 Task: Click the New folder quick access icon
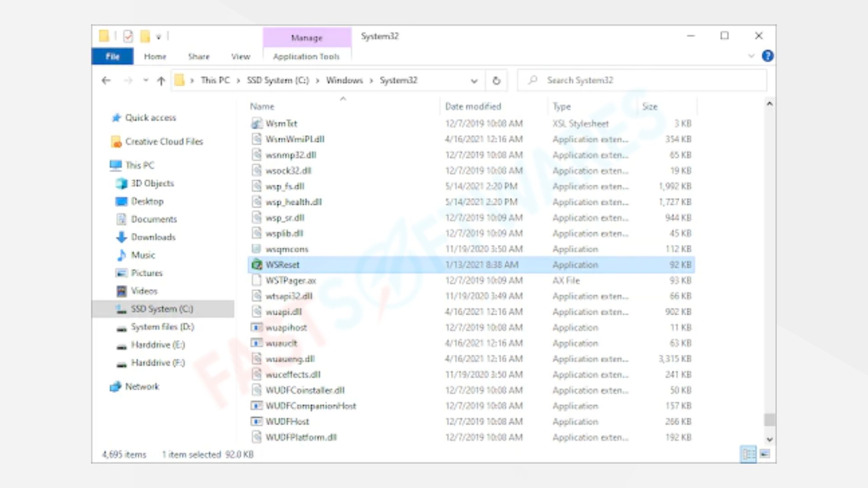pos(145,36)
